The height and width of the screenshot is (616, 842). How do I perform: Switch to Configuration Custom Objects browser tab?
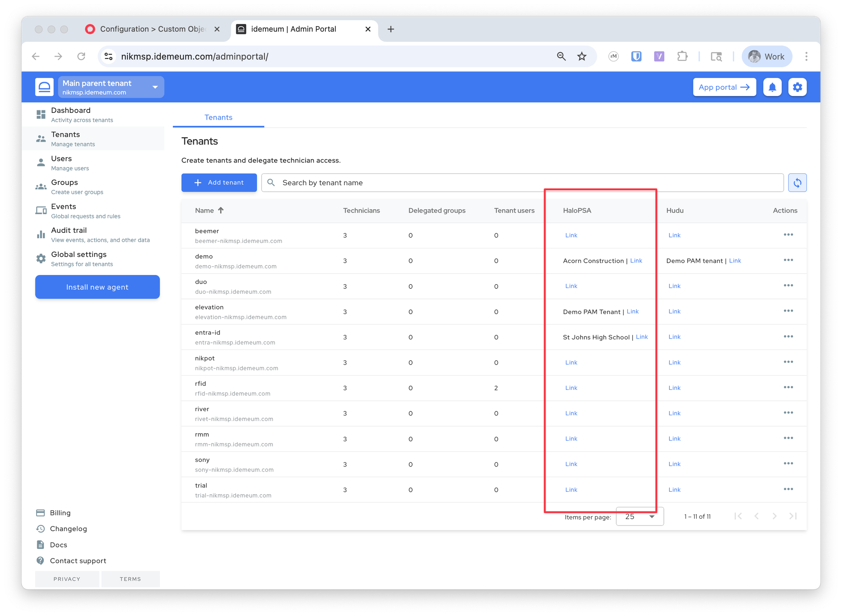[x=152, y=29]
